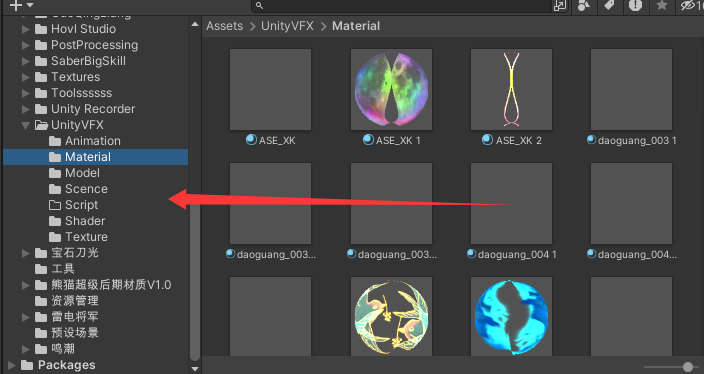704x374 pixels.
Task: Click Assets in the breadcrumb path
Action: pyautogui.click(x=224, y=26)
